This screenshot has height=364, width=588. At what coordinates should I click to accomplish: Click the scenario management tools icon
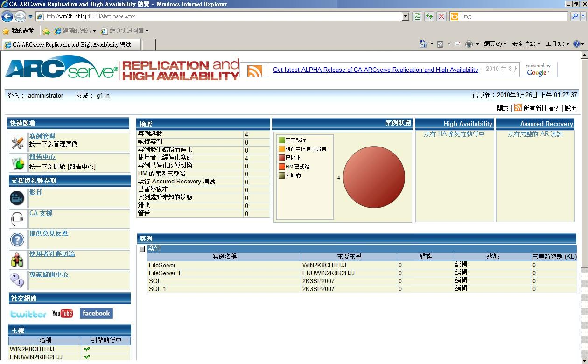[x=18, y=143]
